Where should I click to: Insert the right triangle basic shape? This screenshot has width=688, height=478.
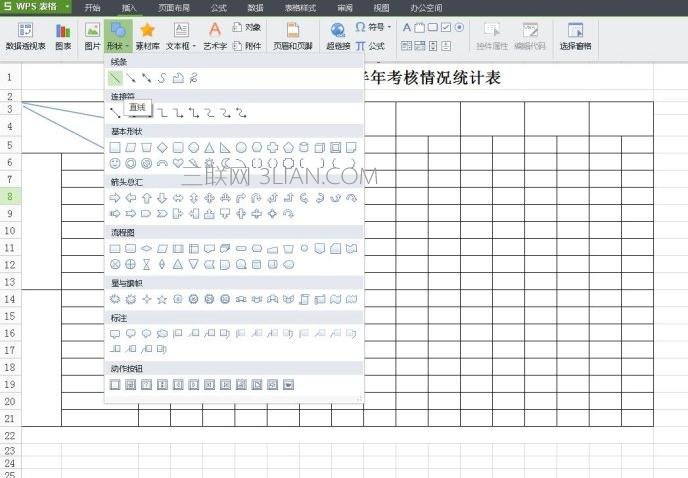tap(225, 147)
